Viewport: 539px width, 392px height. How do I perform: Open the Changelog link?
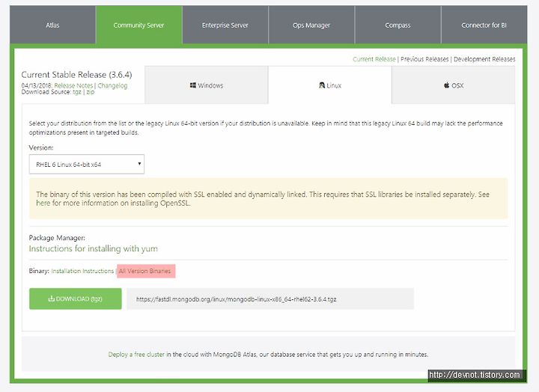(x=112, y=85)
